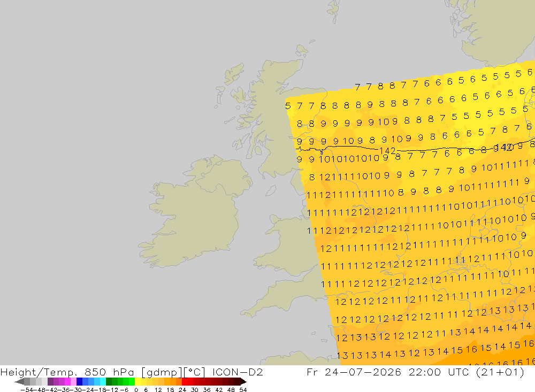Select the yellow swatch above 0
Viewport: 535px width, 392px height.
pyautogui.click(x=138, y=382)
